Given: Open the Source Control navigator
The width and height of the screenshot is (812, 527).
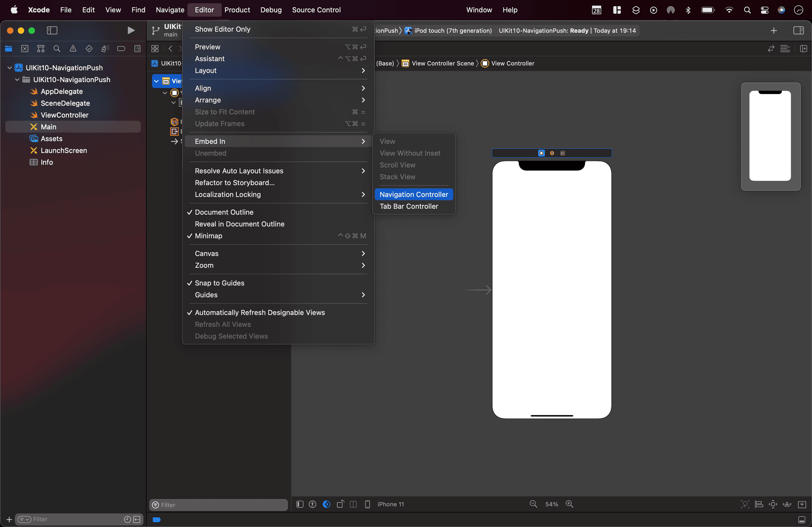Looking at the screenshot, I should coord(25,48).
